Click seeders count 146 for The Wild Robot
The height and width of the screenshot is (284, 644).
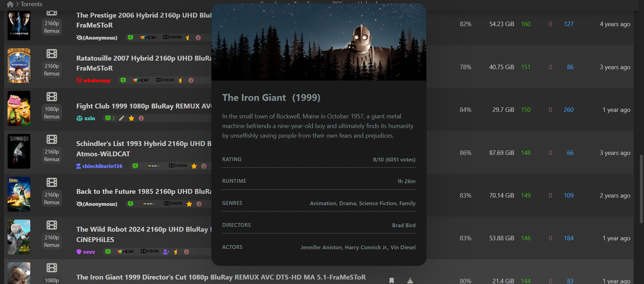526,238
